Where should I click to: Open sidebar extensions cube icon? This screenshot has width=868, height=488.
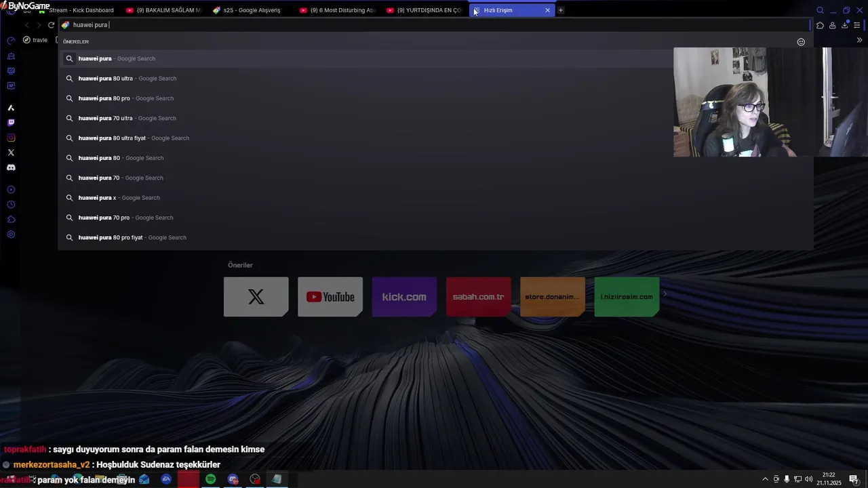tap(11, 220)
